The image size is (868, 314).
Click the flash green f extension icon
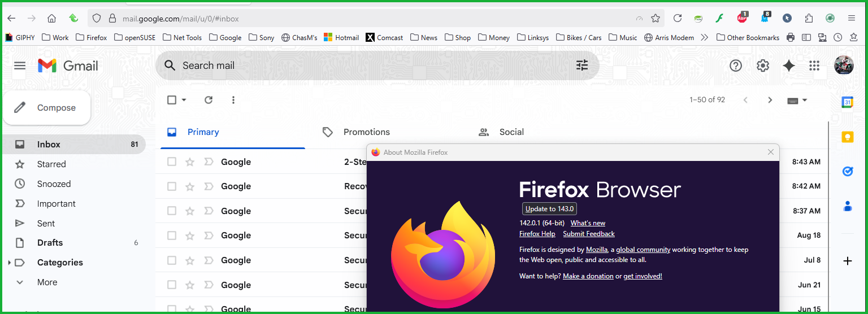click(720, 18)
